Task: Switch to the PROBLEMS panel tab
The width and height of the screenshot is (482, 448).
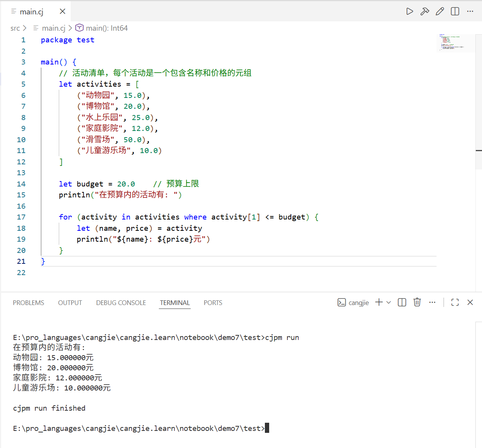Action: click(x=28, y=303)
